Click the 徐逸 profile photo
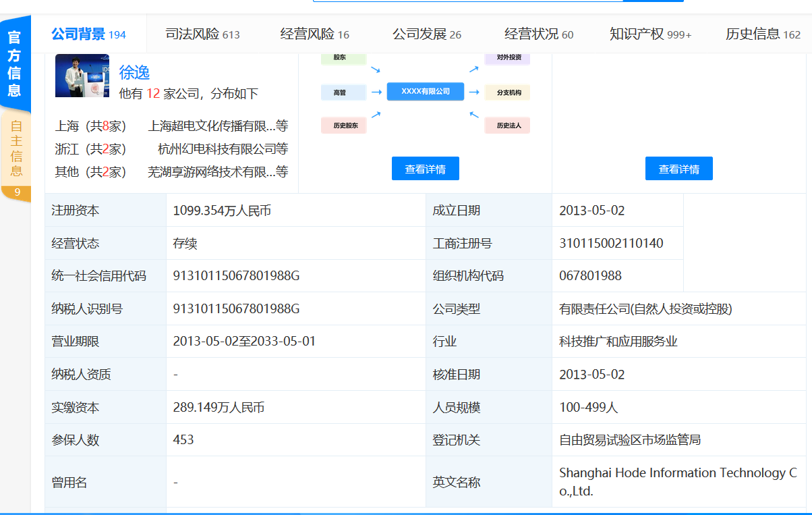 click(x=82, y=76)
